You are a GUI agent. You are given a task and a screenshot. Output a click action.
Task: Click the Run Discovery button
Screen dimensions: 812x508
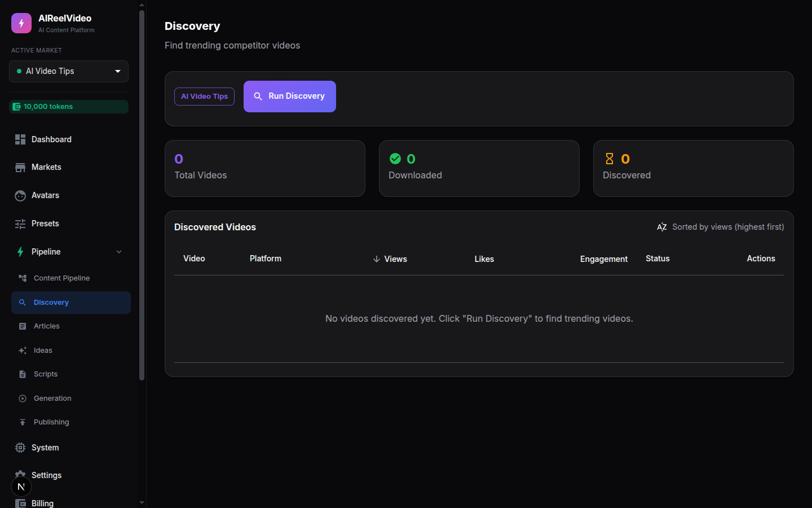(289, 97)
